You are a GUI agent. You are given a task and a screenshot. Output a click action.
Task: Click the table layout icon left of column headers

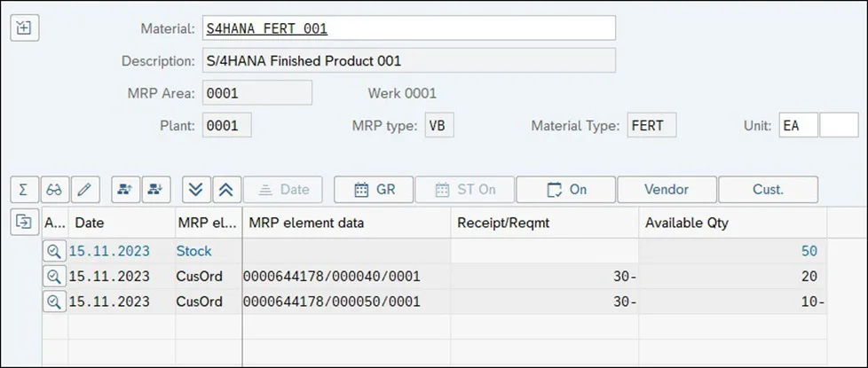click(x=23, y=223)
